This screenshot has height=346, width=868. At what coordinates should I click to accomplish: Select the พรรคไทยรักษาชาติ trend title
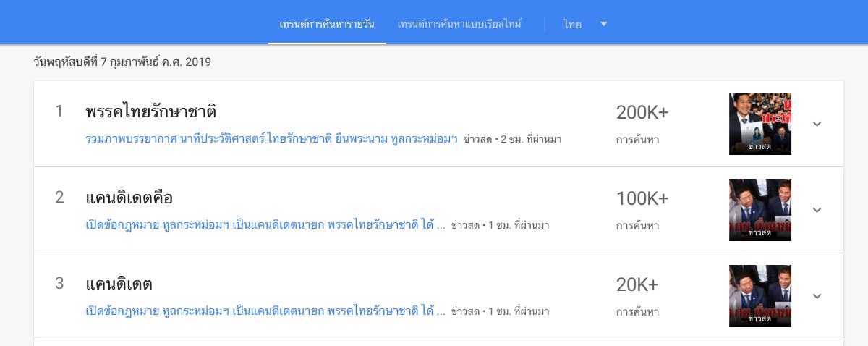coord(151,112)
